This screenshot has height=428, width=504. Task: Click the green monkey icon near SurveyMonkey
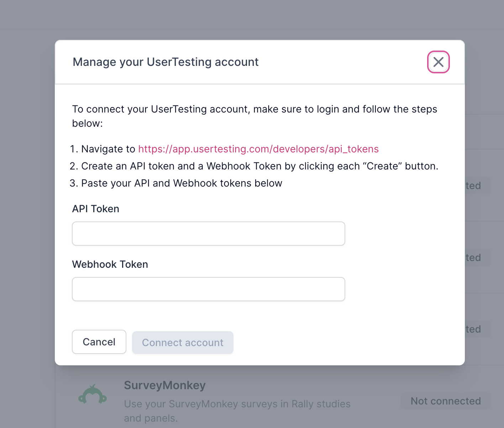pos(93,395)
